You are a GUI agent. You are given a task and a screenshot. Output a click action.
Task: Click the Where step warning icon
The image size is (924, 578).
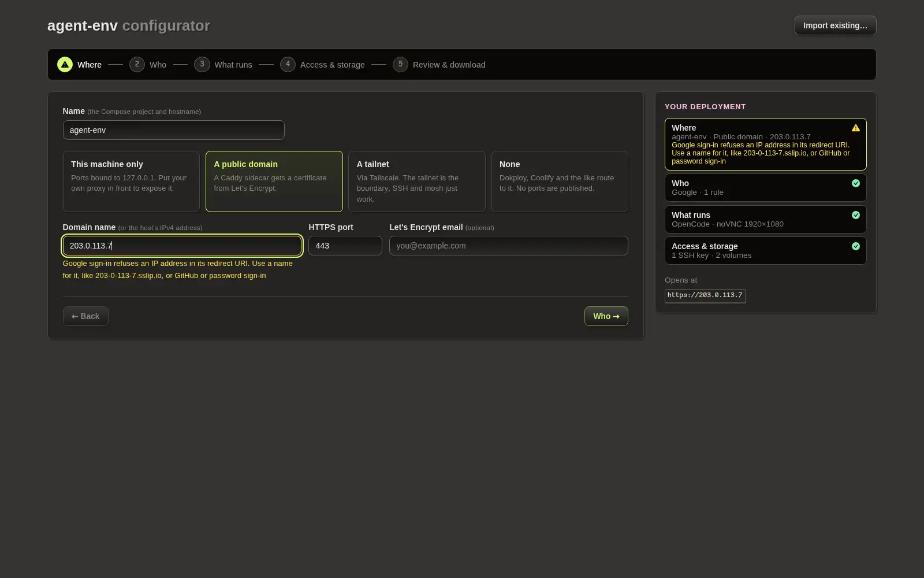coord(65,65)
